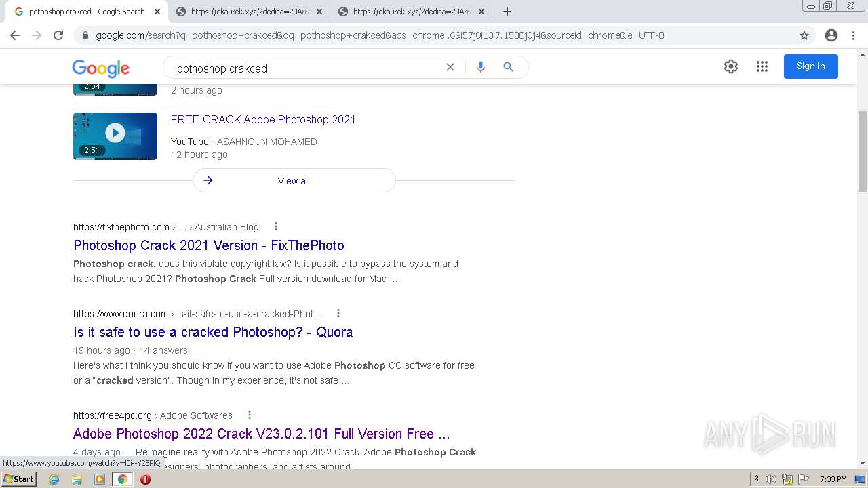Viewport: 868px width, 488px height.
Task: Open more options for FixThePhoto result
Action: tap(275, 227)
